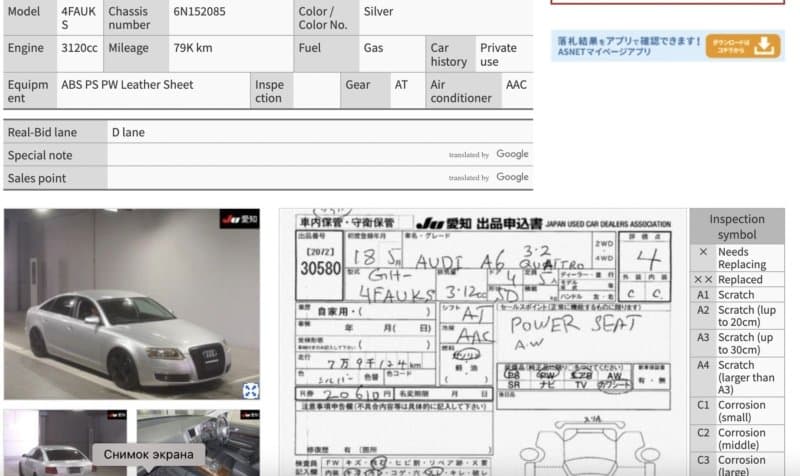Click the D lane value

128,132
